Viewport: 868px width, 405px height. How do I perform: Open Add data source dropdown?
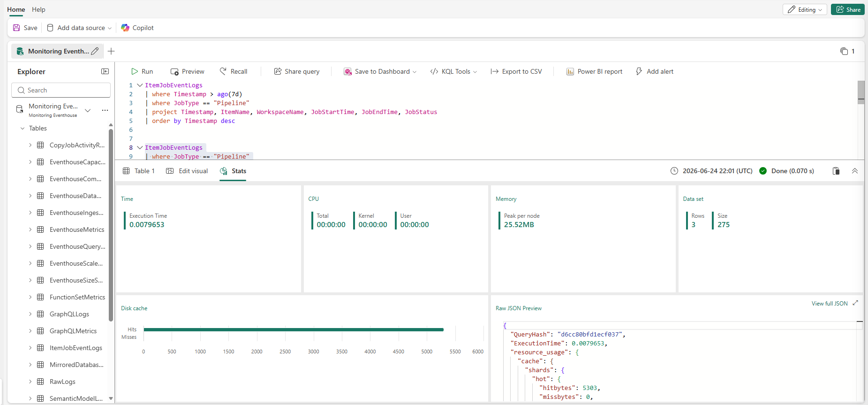79,28
